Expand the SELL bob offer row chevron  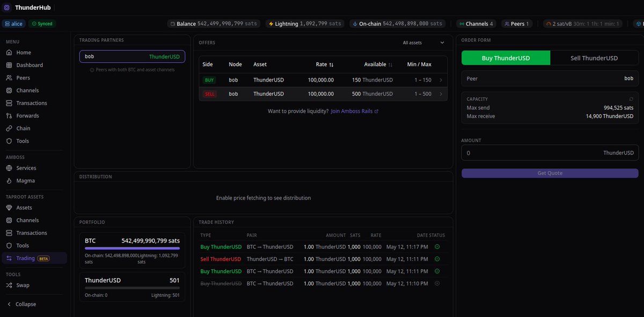point(441,94)
